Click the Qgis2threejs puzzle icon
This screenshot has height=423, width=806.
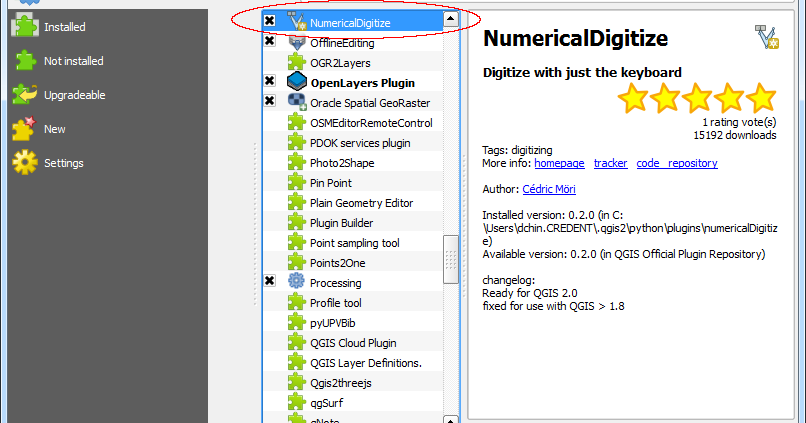[297, 383]
